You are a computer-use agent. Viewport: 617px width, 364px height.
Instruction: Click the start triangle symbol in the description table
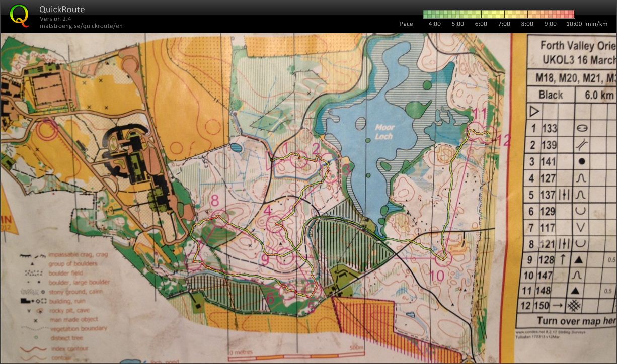[x=534, y=111]
